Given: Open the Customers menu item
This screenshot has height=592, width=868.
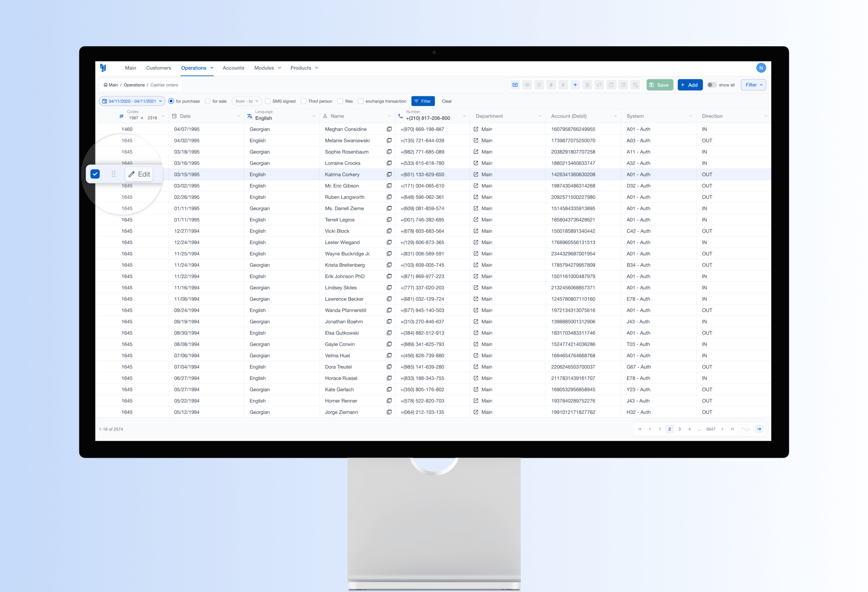Looking at the screenshot, I should [158, 68].
